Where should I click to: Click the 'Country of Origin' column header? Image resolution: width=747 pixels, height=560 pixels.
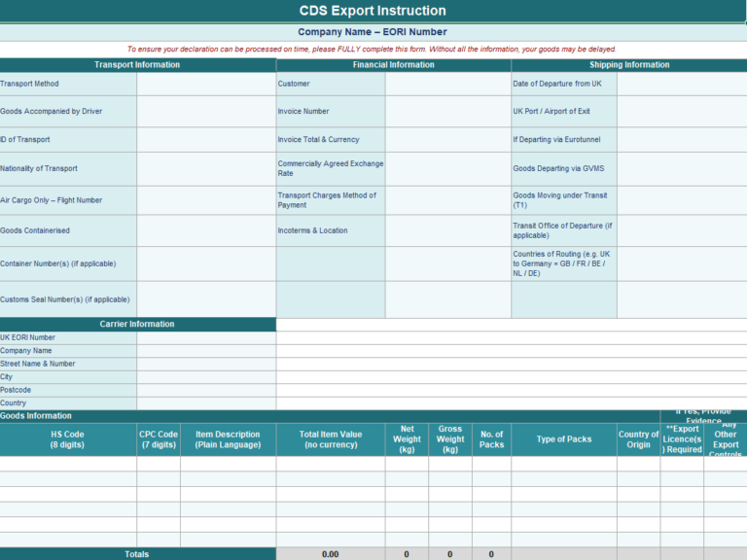click(638, 439)
